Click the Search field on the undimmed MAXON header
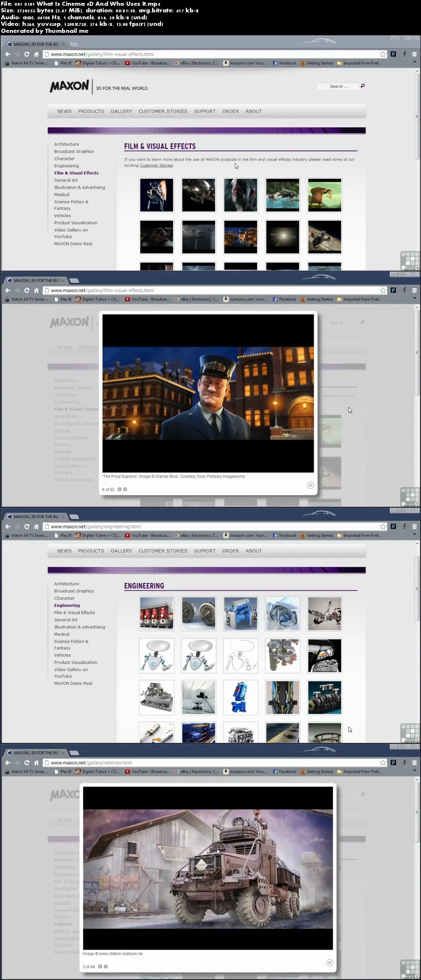Image resolution: width=421 pixels, height=980 pixels. click(337, 86)
